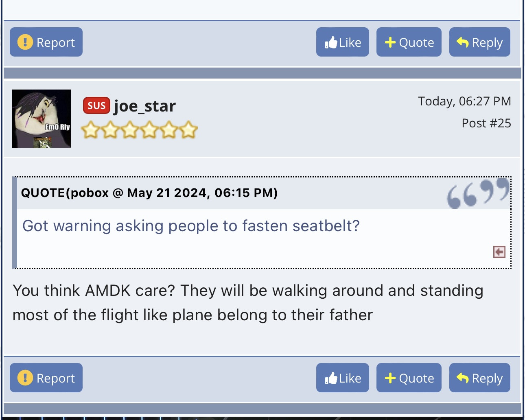Reply to joe_star's post #25
The image size is (525, 420).
480,378
